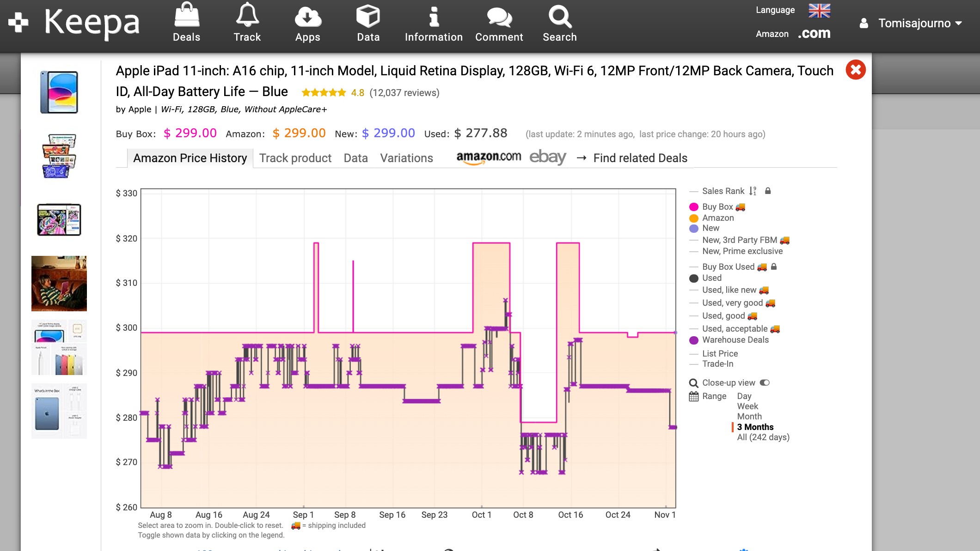
Task: Toggle the Buy Box legend entry
Action: (717, 206)
